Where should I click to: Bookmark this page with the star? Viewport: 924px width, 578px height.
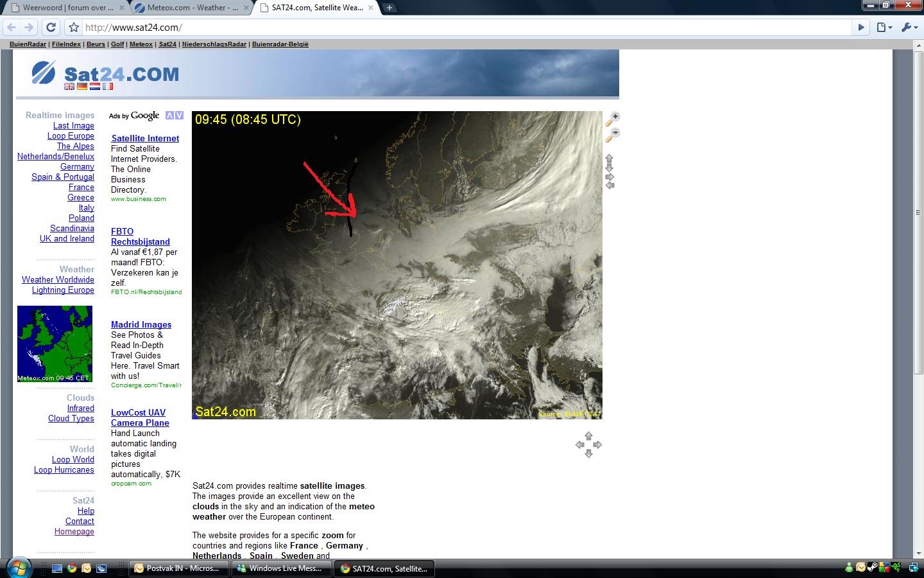74,28
